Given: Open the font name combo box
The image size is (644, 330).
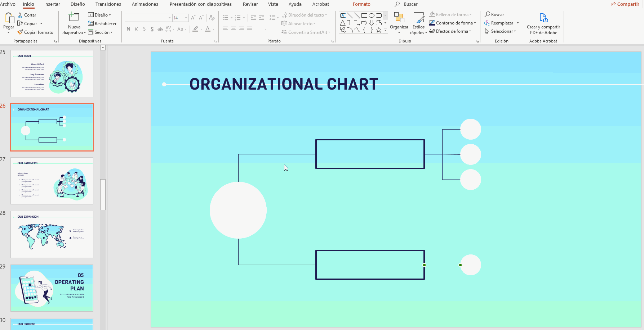Looking at the screenshot, I should (148, 18).
